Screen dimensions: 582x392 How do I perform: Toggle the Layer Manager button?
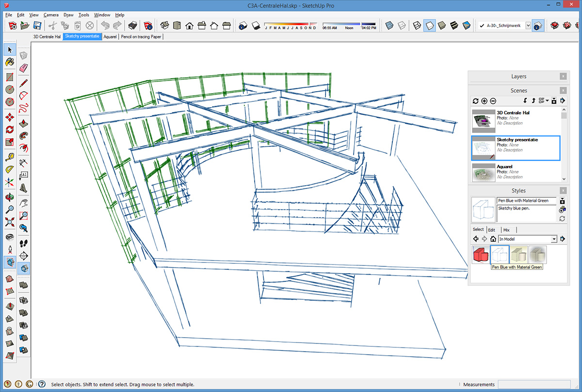click(537, 26)
